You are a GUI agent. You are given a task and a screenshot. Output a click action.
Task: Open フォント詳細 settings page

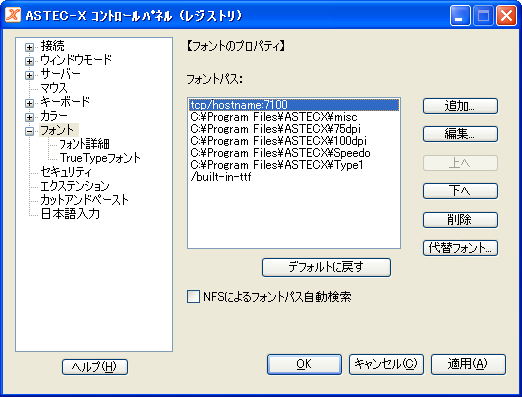pyautogui.click(x=84, y=144)
